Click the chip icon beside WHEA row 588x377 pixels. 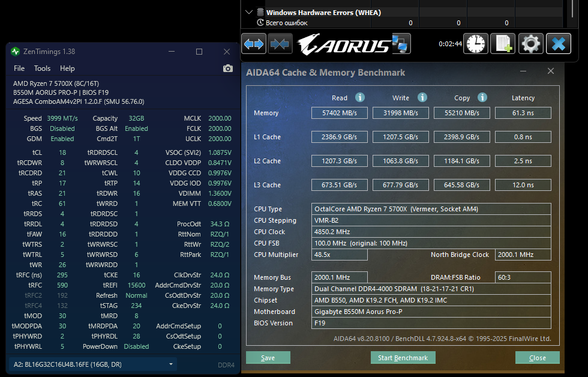[260, 13]
